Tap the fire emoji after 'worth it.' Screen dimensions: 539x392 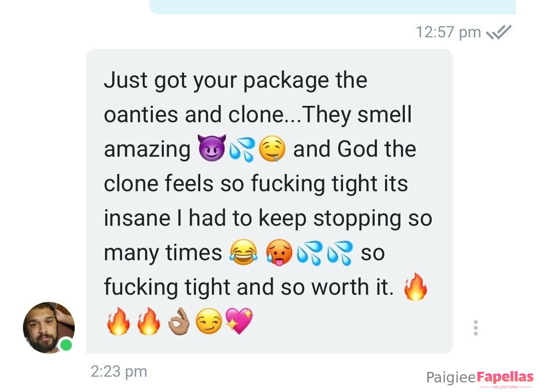pyautogui.click(x=415, y=287)
